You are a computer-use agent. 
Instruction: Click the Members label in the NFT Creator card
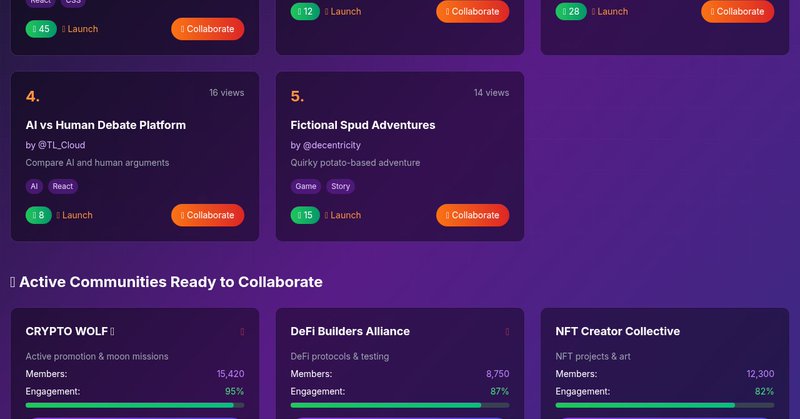coord(577,374)
